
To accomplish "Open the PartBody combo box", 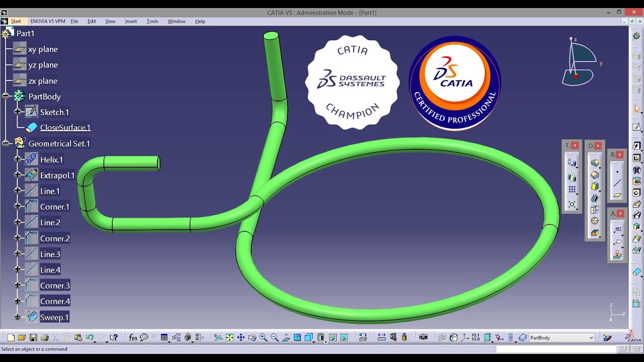I will coord(561,337).
